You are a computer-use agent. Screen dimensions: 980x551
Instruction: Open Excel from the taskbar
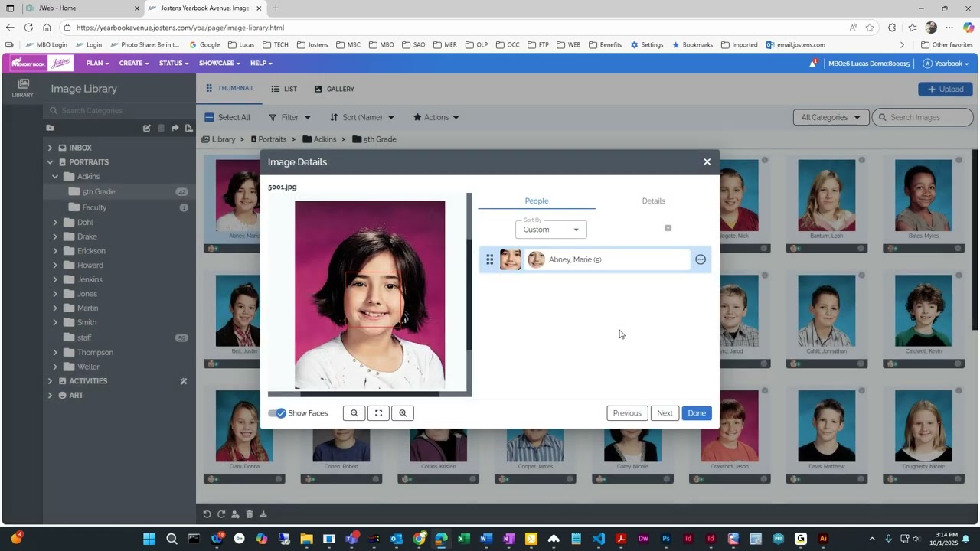point(463,539)
